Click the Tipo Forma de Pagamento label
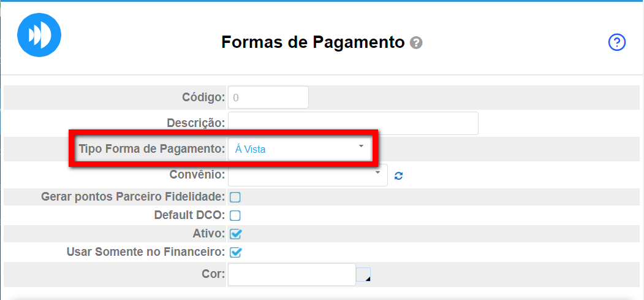This screenshot has width=644, height=300. pyautogui.click(x=152, y=148)
